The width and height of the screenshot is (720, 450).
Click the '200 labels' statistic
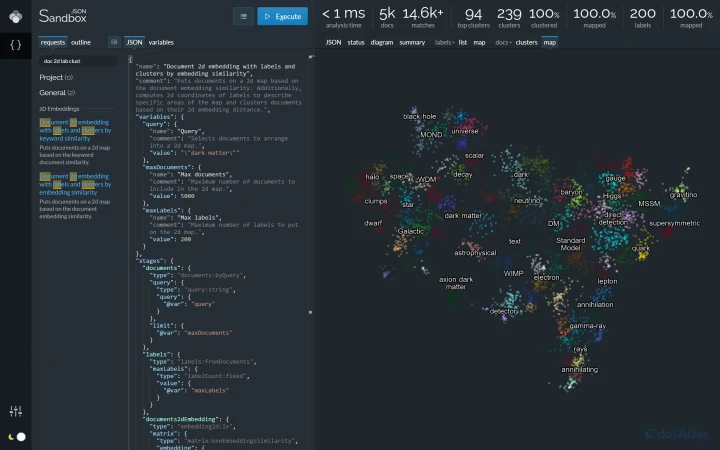(x=643, y=17)
